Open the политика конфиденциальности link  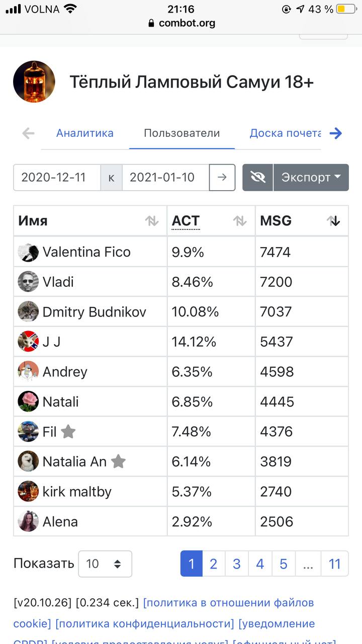pyautogui.click(x=145, y=624)
